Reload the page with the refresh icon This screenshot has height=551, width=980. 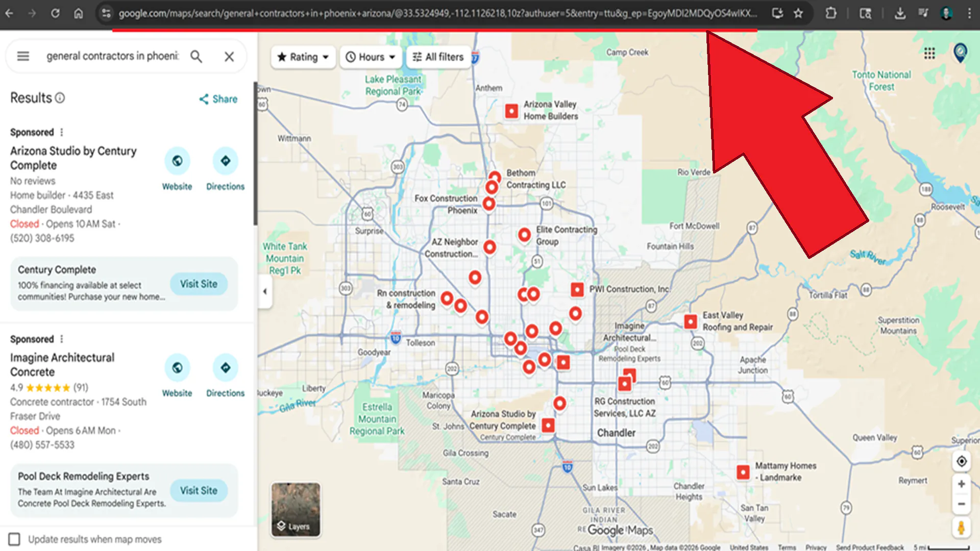pos(55,13)
